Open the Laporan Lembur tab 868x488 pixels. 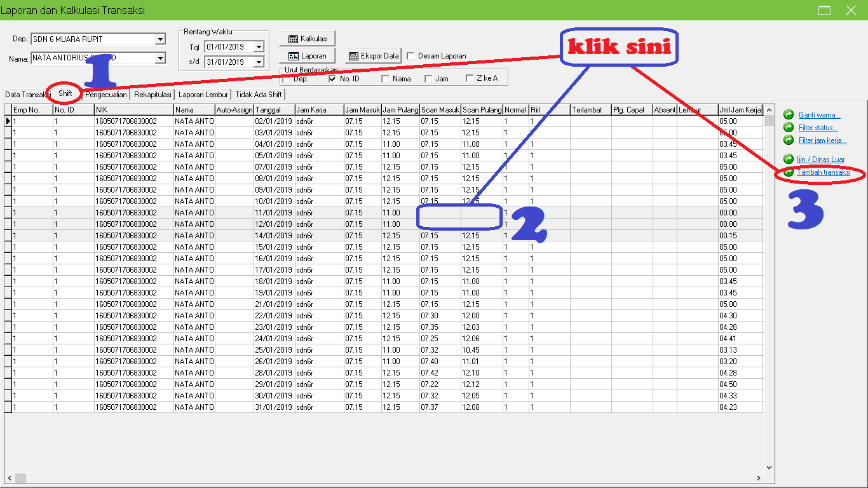pyautogui.click(x=203, y=95)
